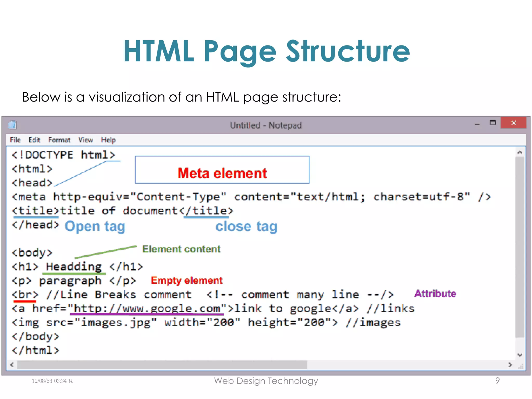
Task: Click the horizontal scrollbar left arrow
Action: coord(12,365)
